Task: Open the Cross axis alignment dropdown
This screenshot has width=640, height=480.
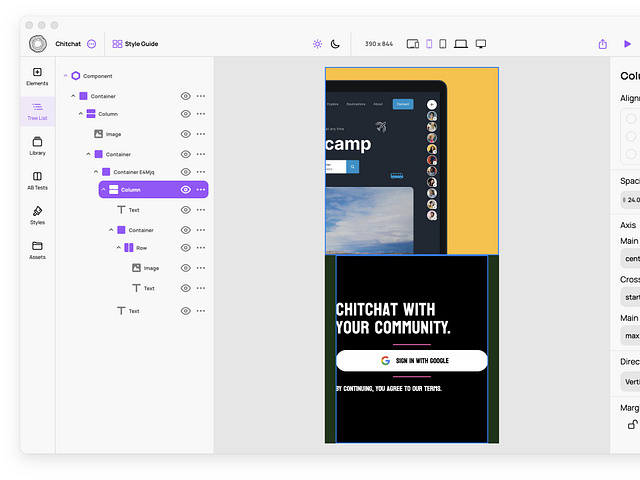Action: point(630,297)
